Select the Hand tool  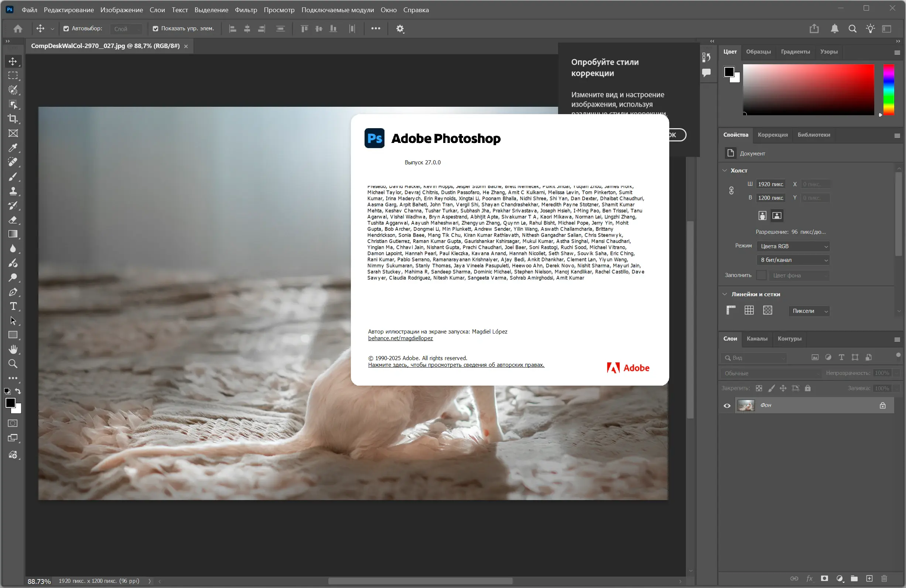(x=13, y=349)
